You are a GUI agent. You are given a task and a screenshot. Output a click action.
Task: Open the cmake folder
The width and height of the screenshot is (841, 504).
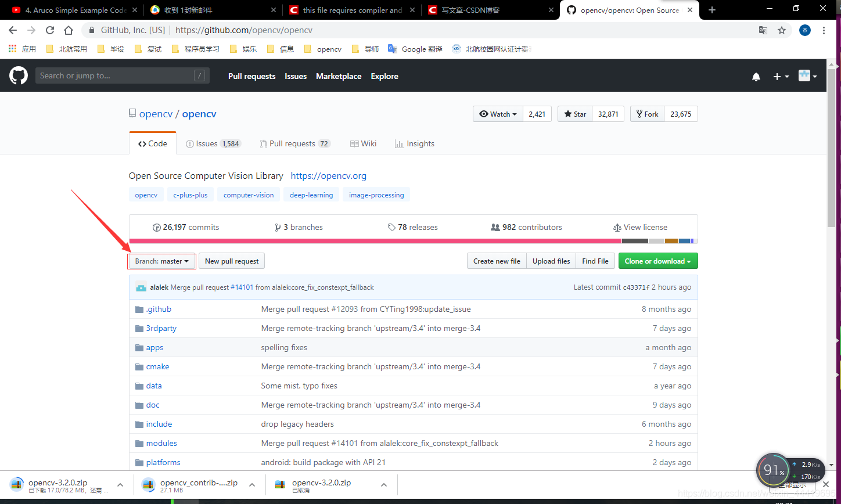(157, 367)
